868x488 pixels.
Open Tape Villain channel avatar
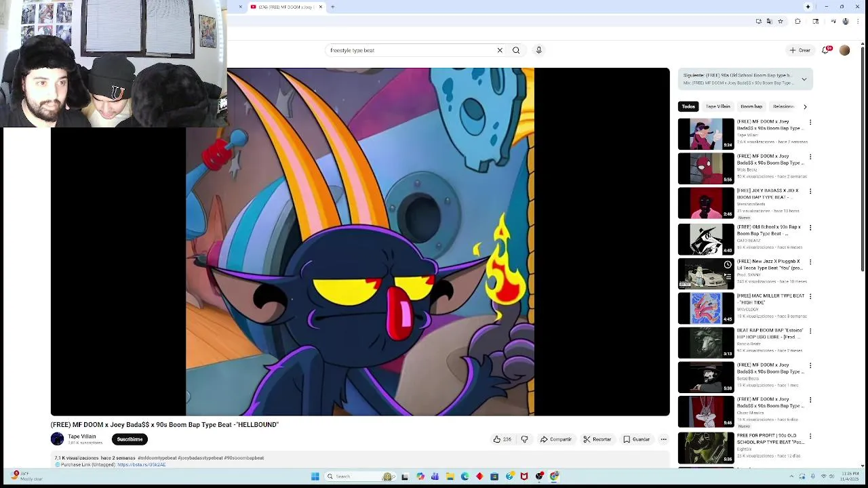pyautogui.click(x=58, y=439)
